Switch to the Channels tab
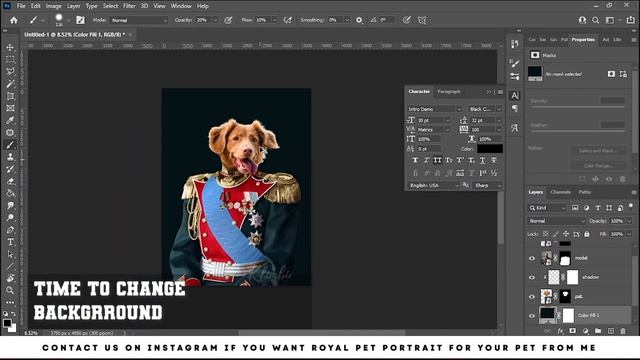This screenshot has height=360, width=640. point(560,192)
